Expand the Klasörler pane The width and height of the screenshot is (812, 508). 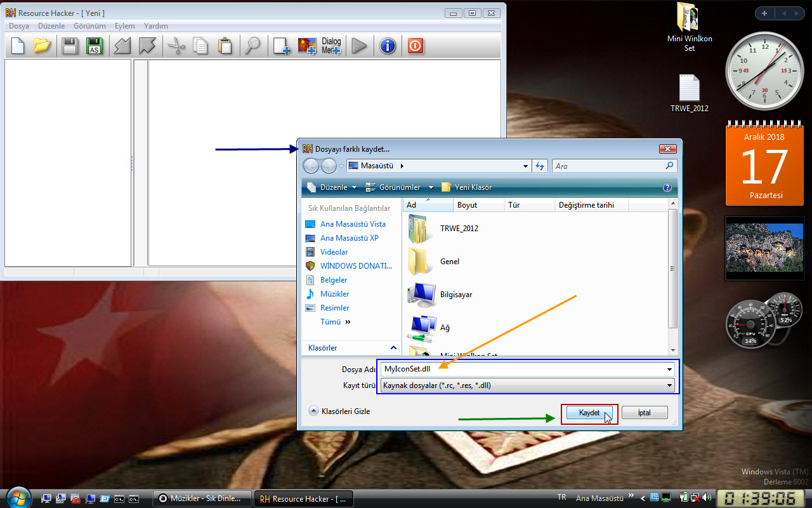pos(393,348)
